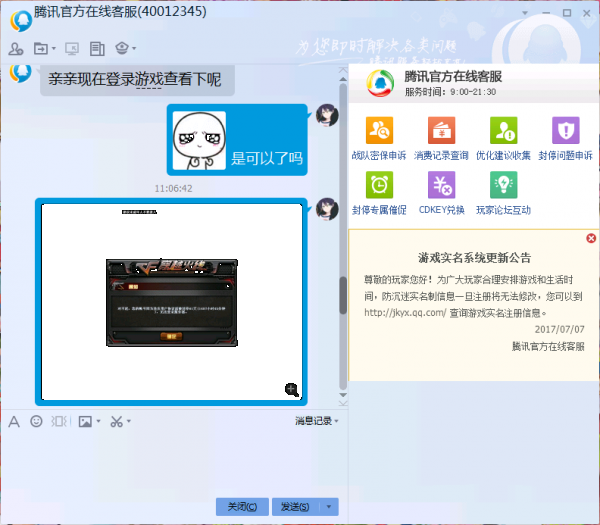Zoom the sent CrossFire screenshot via magnifier
This screenshot has width=600, height=525.
(292, 390)
